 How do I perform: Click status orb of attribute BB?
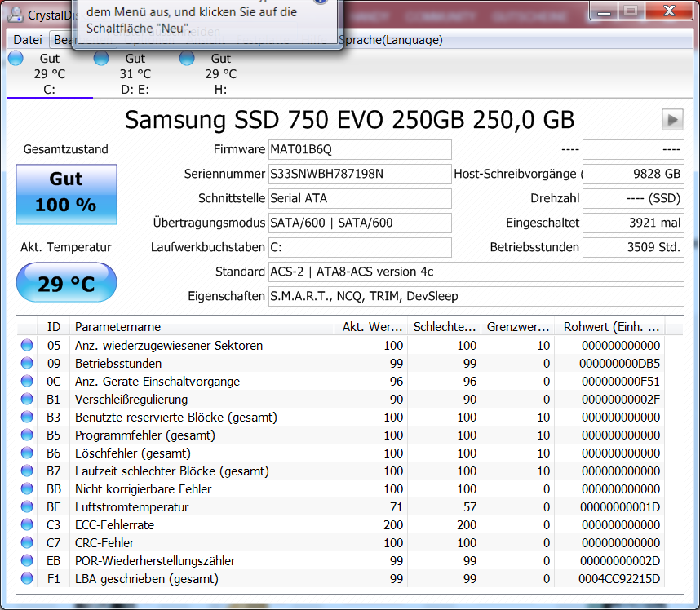coord(27,488)
